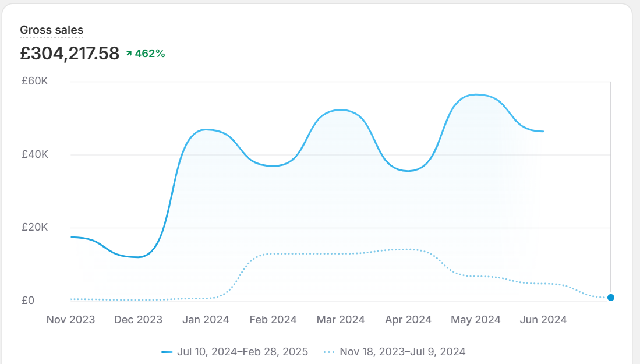Click the dotted line legend swatch
This screenshot has width=640, height=364.
[329, 352]
